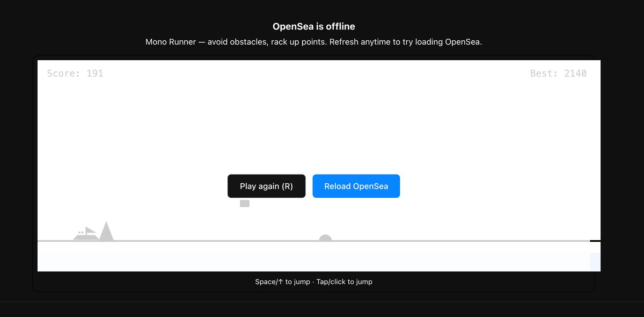The width and height of the screenshot is (644, 317).
Task: Click the Play again (R) button
Action: (x=266, y=186)
